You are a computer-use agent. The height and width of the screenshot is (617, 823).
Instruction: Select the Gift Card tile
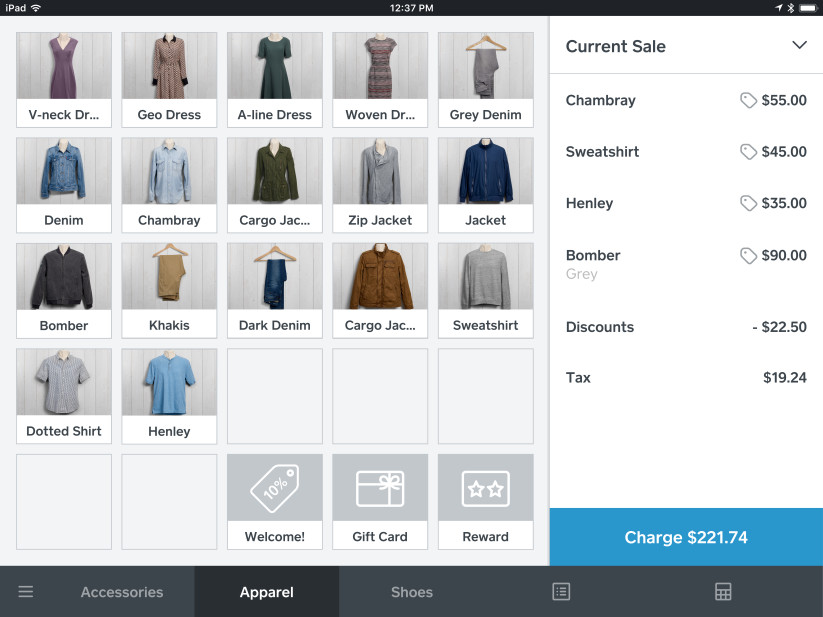point(380,500)
